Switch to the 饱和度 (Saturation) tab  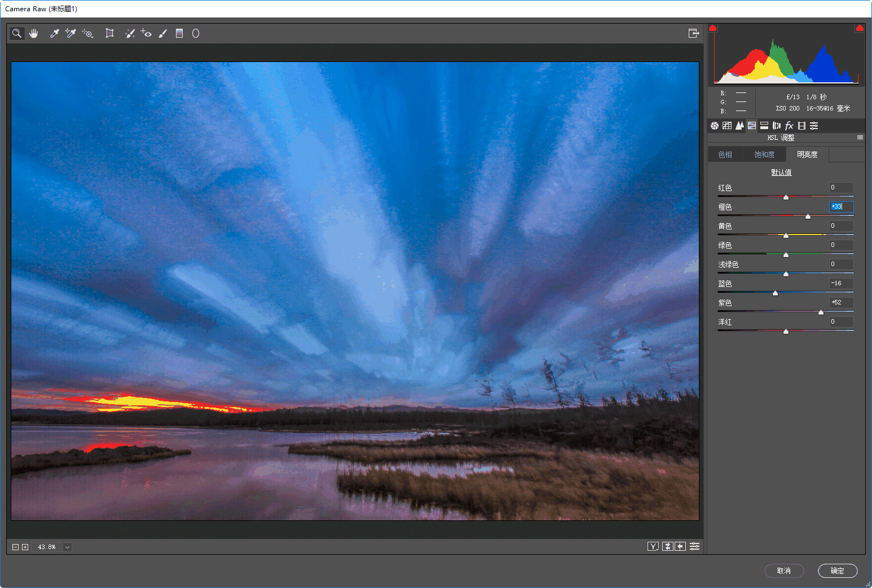pos(764,154)
